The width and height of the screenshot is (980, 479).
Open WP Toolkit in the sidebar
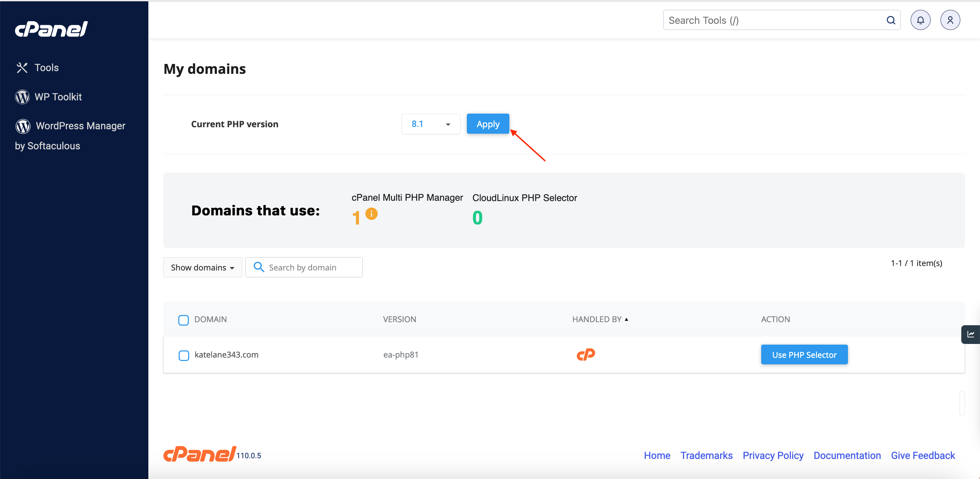(48, 97)
